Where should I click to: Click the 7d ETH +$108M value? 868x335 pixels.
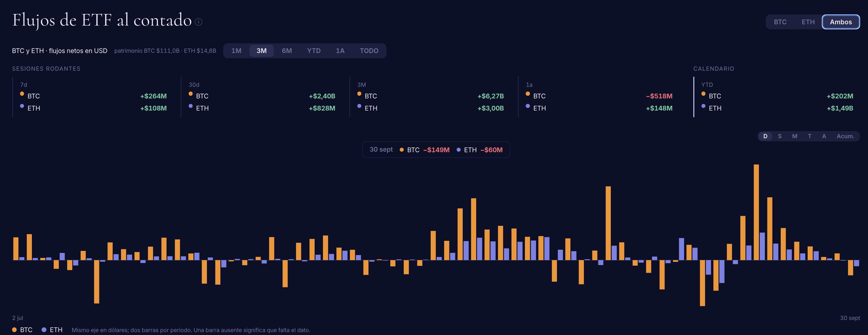coord(153,108)
